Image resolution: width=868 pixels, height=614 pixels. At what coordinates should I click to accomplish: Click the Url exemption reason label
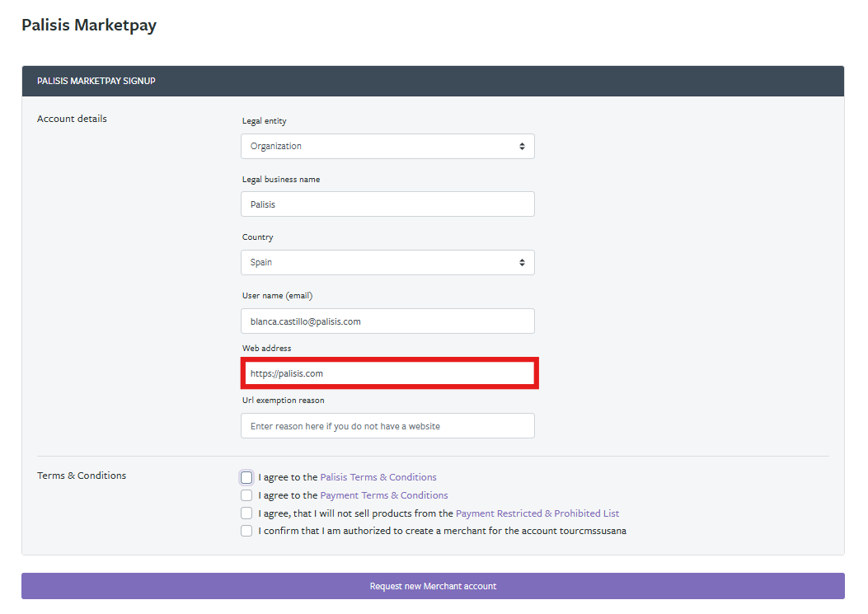[x=283, y=401]
